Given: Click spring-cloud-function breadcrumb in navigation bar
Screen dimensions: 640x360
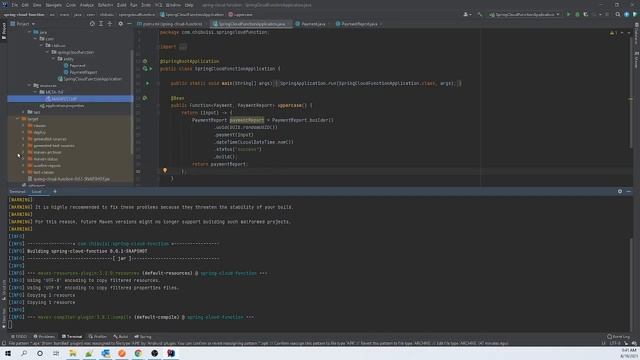Looking at the screenshot, I should [24, 14].
